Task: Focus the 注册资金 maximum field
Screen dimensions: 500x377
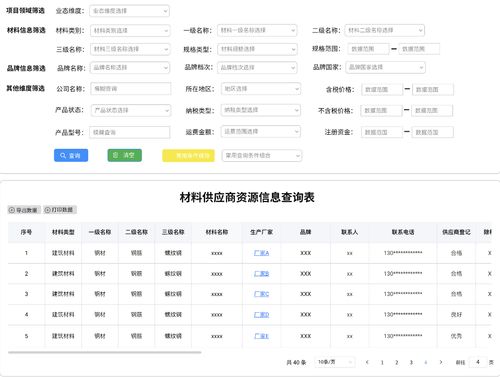Action: (433, 132)
